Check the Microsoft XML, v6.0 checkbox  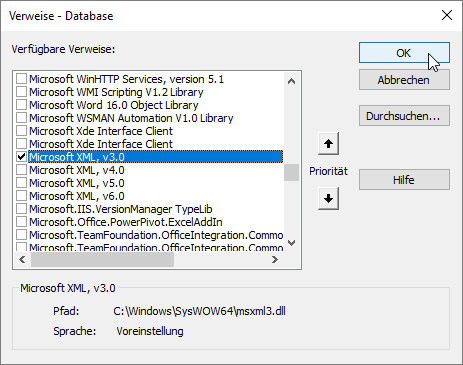(22, 196)
